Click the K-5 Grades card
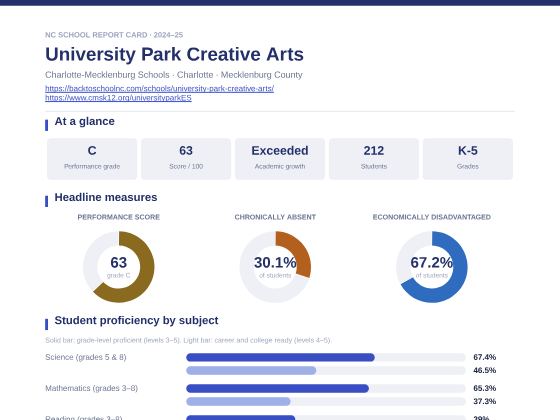This screenshot has width=560, height=420. pyautogui.click(x=468, y=159)
